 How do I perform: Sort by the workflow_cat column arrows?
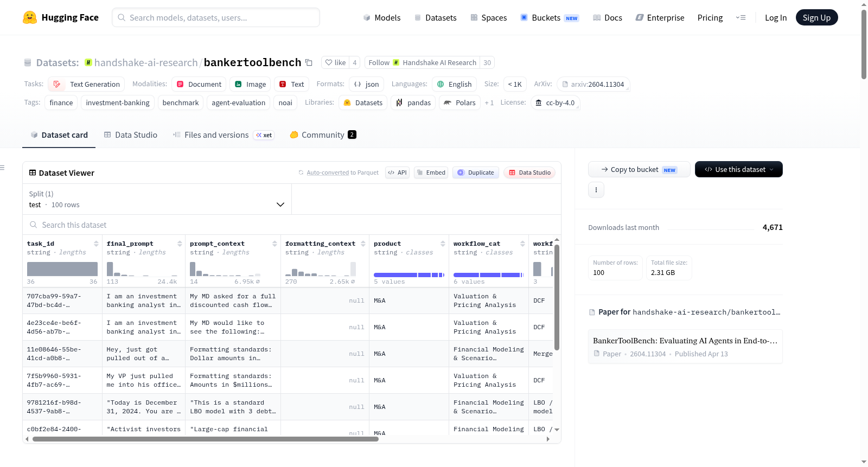[x=522, y=244]
